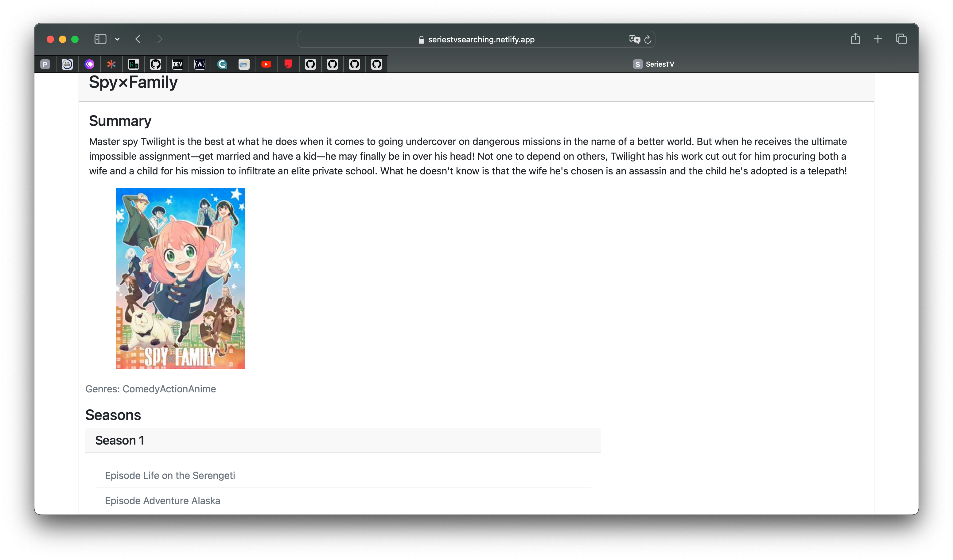Viewport: 953px width, 560px height.
Task: Select 'Episode Adventure Alaska'
Action: click(x=162, y=501)
